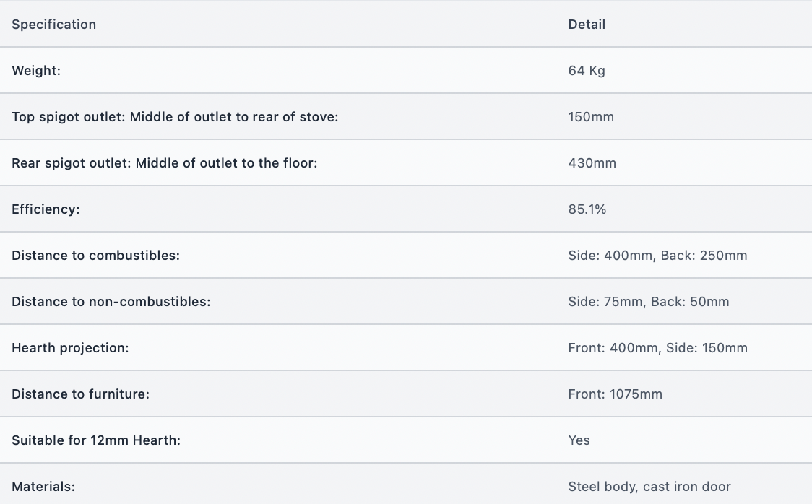Viewport: 812px width, 504px height.
Task: Select 'Distance to furniture:' label
Action: click(x=81, y=394)
